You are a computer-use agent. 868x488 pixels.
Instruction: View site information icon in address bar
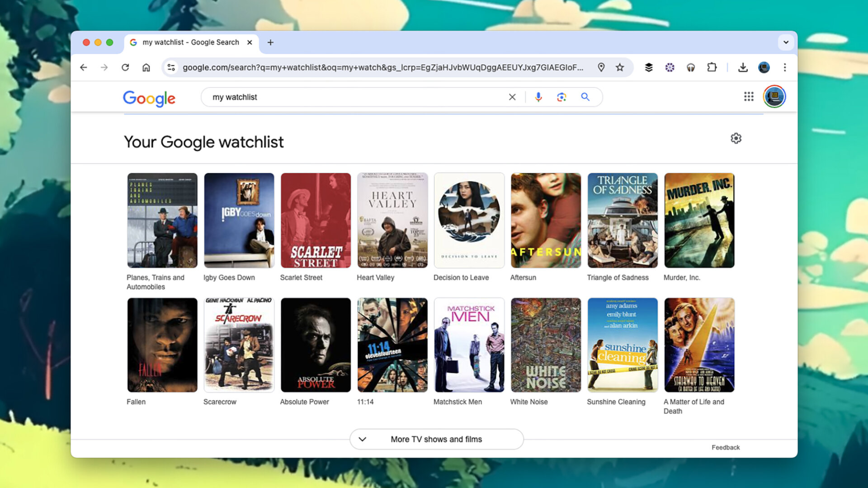(x=171, y=67)
